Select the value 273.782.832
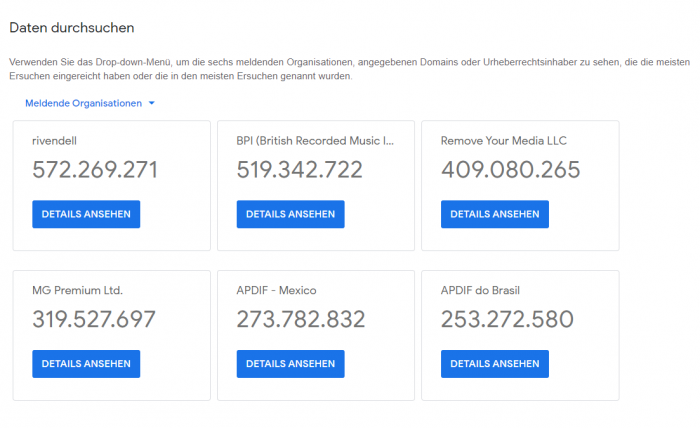Screen dimensions: 700x428 301,319
